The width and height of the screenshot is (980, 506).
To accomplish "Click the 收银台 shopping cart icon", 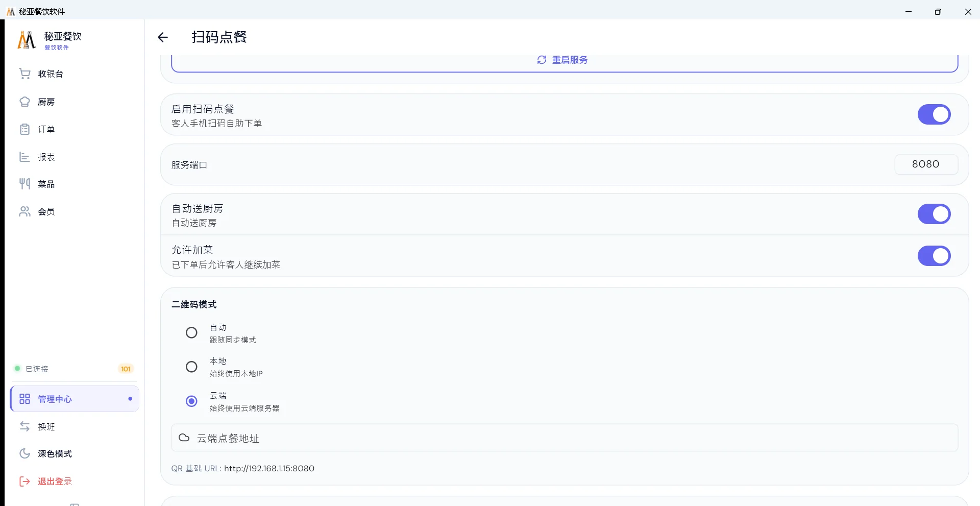I will coord(24,74).
